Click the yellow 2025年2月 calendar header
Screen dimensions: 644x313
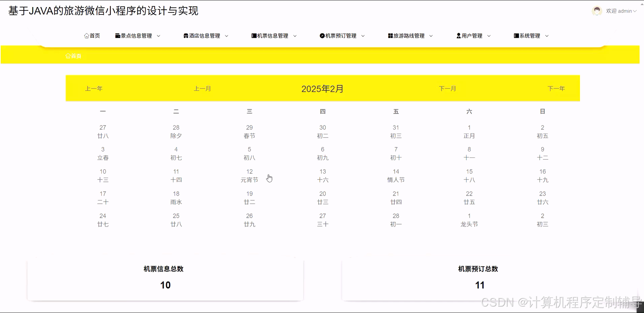pos(322,88)
